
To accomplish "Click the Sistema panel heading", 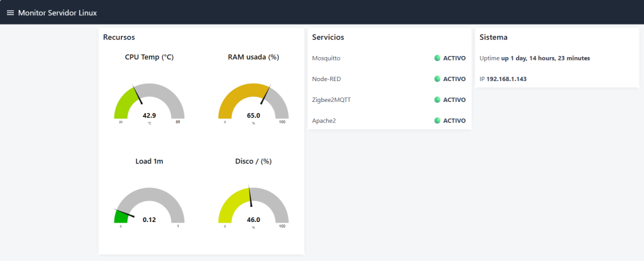I will 494,37.
